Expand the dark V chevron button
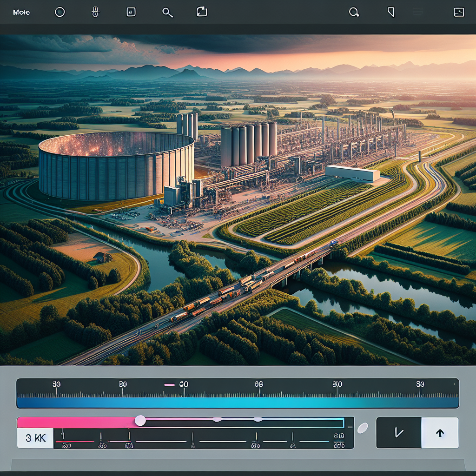This screenshot has width=476, height=476. [x=399, y=433]
